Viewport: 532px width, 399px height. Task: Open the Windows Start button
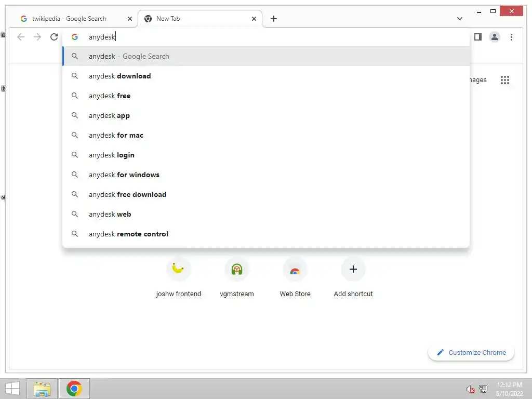click(x=12, y=389)
